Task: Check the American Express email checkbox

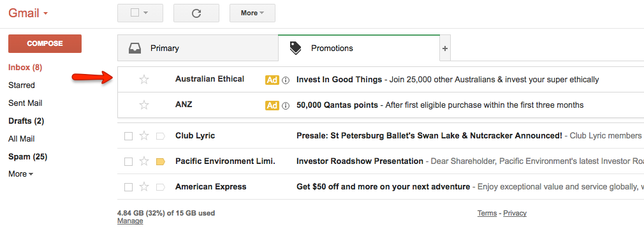Action: click(129, 187)
